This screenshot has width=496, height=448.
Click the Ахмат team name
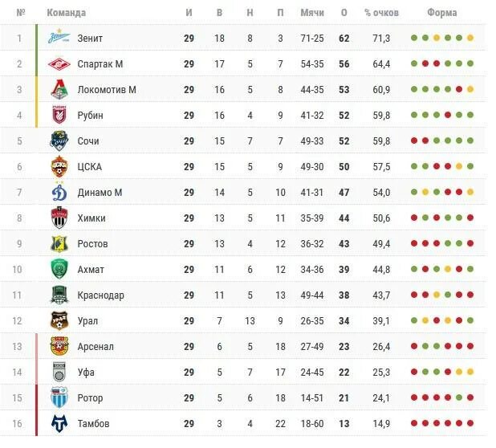pyautogui.click(x=91, y=269)
